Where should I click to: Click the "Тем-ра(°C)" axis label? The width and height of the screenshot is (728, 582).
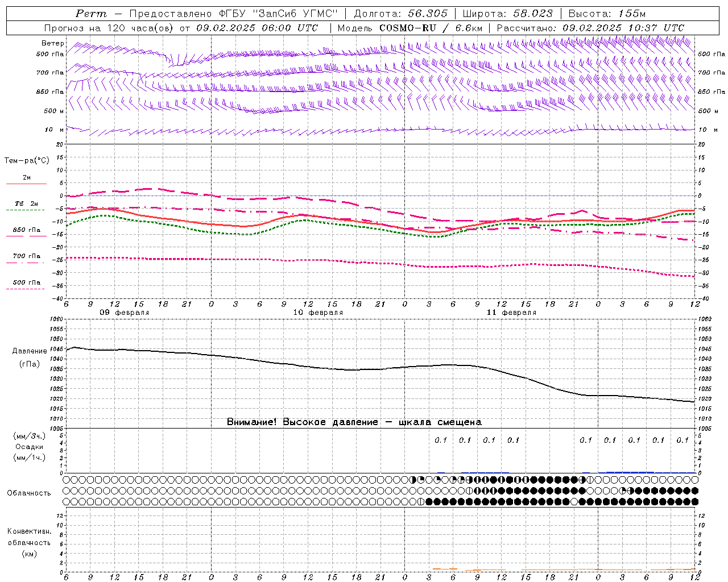(x=27, y=160)
